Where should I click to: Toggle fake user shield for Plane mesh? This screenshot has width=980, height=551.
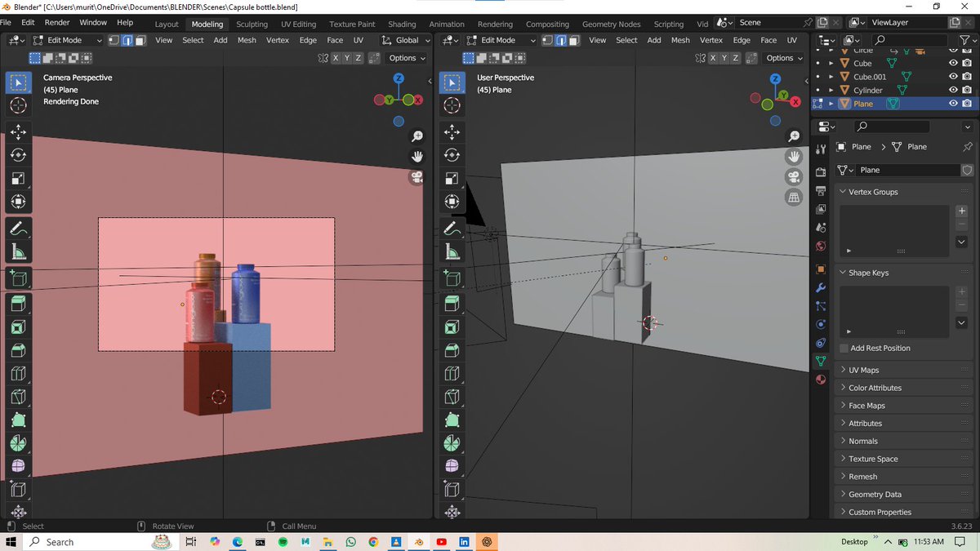(x=968, y=170)
